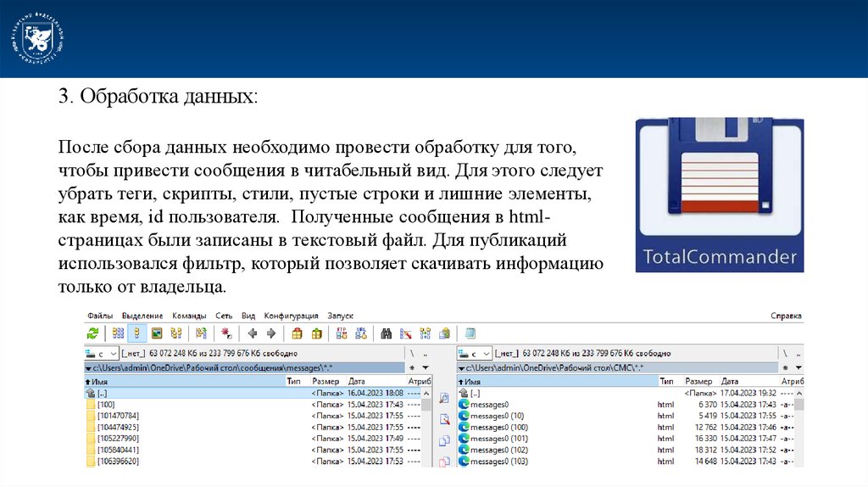Sort right panel by Размер column header
The width and height of the screenshot is (868, 487).
[700, 381]
